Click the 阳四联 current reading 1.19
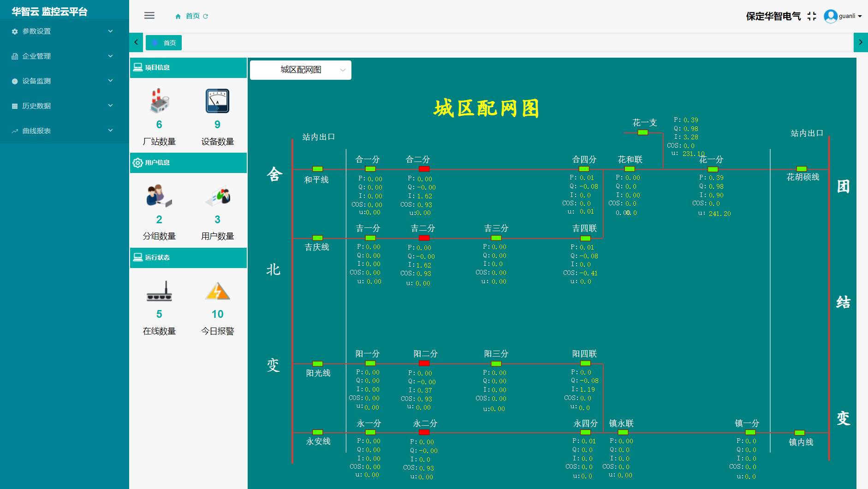The height and width of the screenshot is (489, 868). point(588,389)
